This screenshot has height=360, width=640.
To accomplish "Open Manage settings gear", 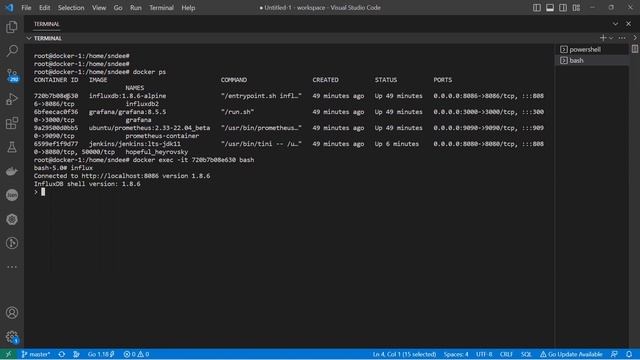I will pyautogui.click(x=12, y=337).
